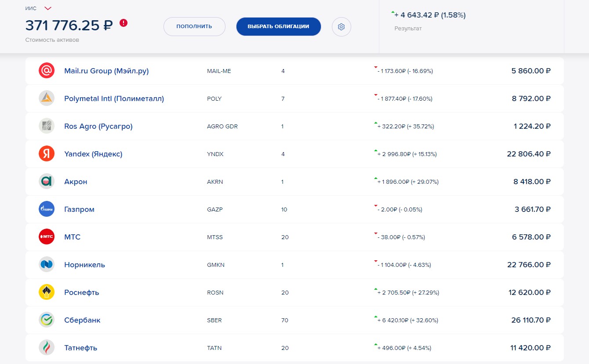Screen dimensions: 589x364
Task: Click the Yandex red logo icon
Action: pyautogui.click(x=47, y=154)
